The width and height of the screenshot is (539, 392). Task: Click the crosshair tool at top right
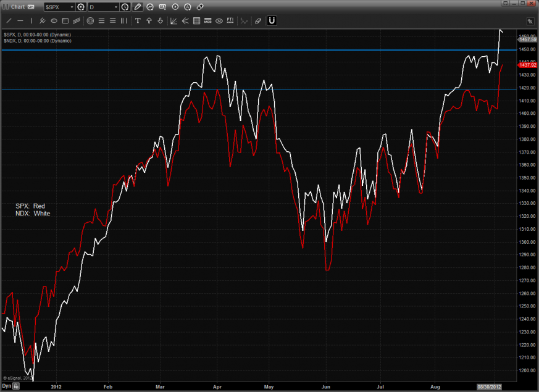(530, 22)
